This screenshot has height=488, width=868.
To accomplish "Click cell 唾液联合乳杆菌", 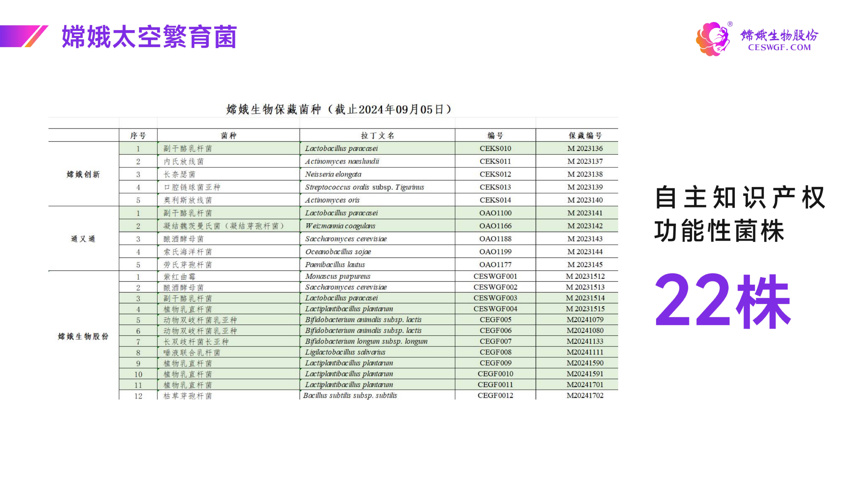I will tap(192, 353).
